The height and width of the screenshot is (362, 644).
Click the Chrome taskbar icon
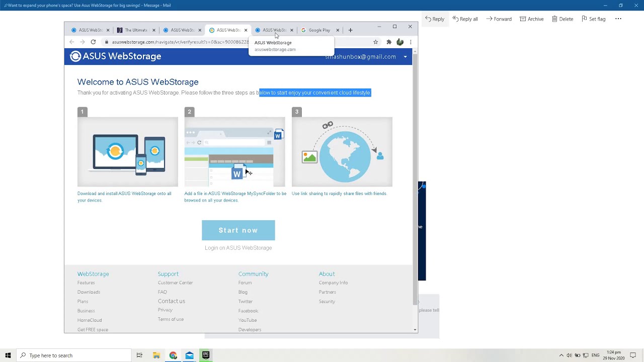(x=173, y=355)
